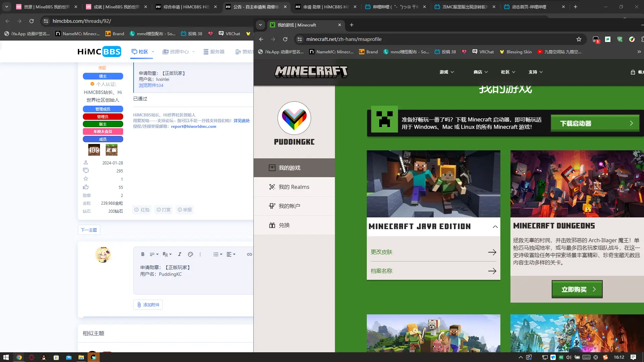Click the 下载启动器 button
644x362 pixels.
click(x=595, y=123)
